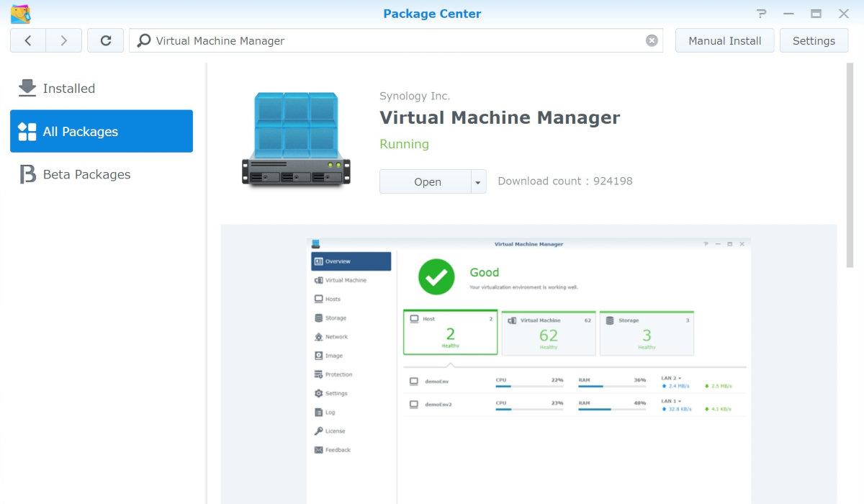Open the Virtual Machine Manager package
Image resolution: width=864 pixels, height=504 pixels.
pos(426,182)
